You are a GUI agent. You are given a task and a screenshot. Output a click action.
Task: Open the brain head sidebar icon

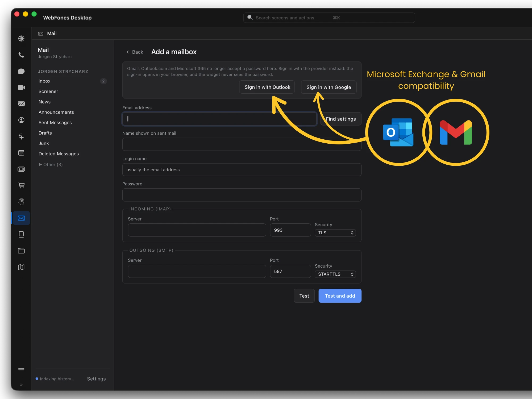21,202
